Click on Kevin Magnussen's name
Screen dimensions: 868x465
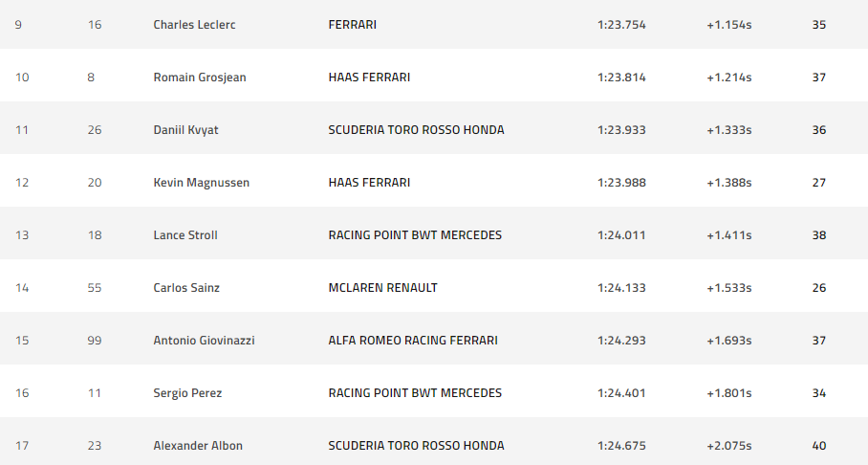pyautogui.click(x=201, y=183)
